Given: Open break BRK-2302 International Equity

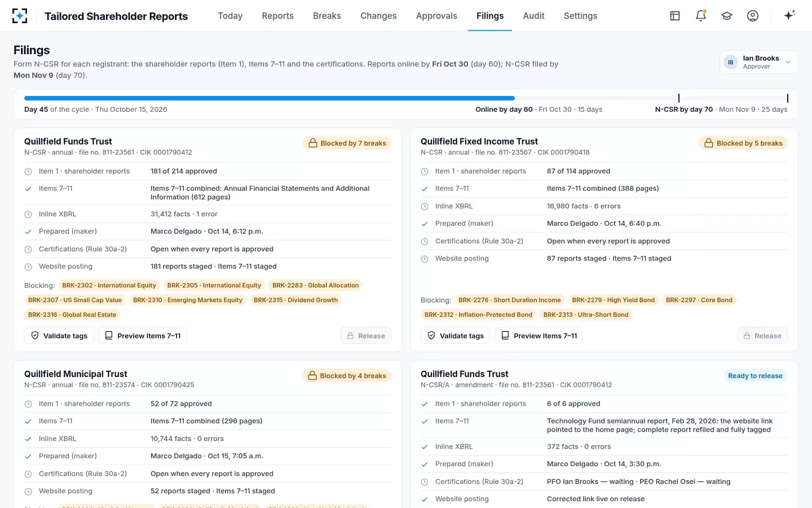Looking at the screenshot, I should 109,286.
